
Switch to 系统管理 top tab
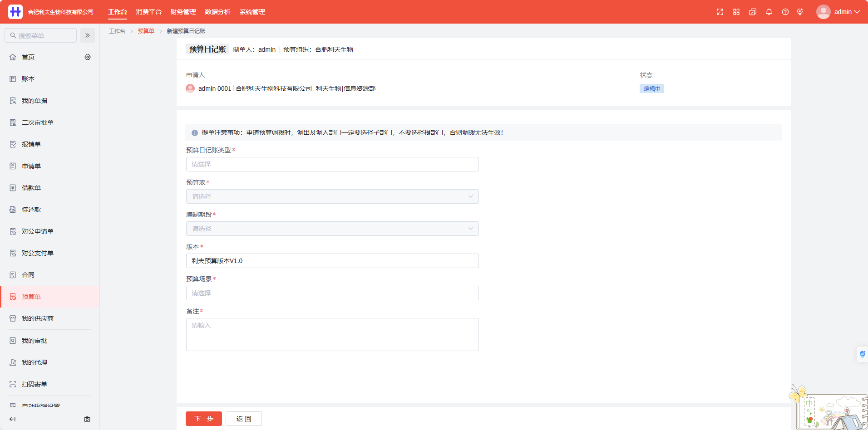pos(252,12)
